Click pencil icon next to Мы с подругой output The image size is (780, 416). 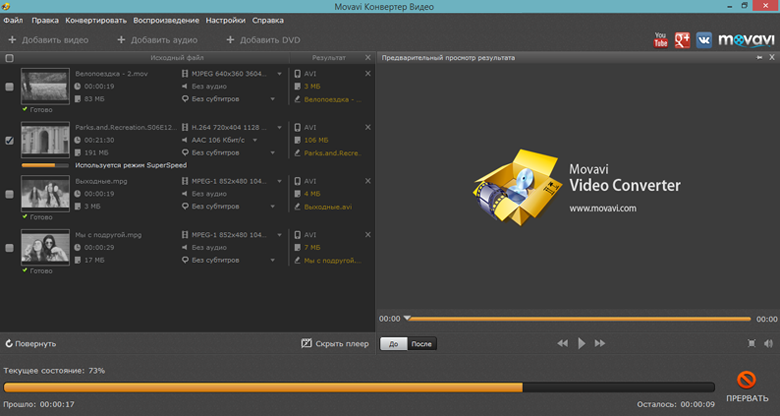pyautogui.click(x=297, y=260)
